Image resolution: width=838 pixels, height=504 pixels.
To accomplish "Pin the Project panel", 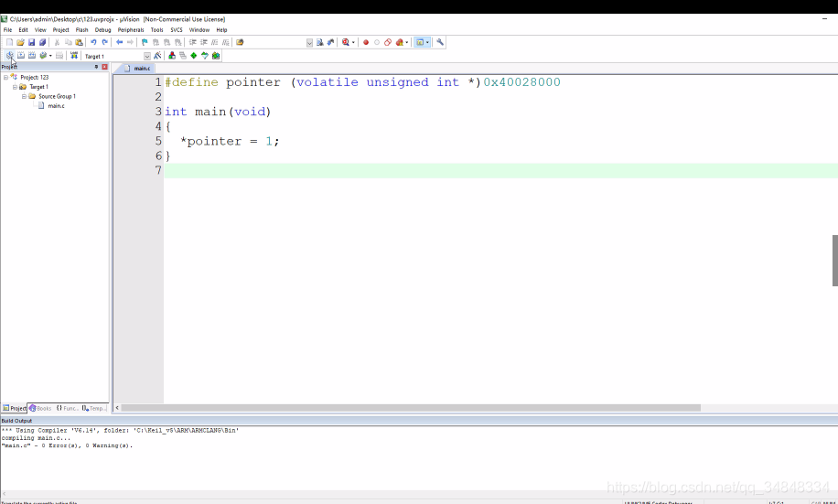I will click(x=96, y=67).
